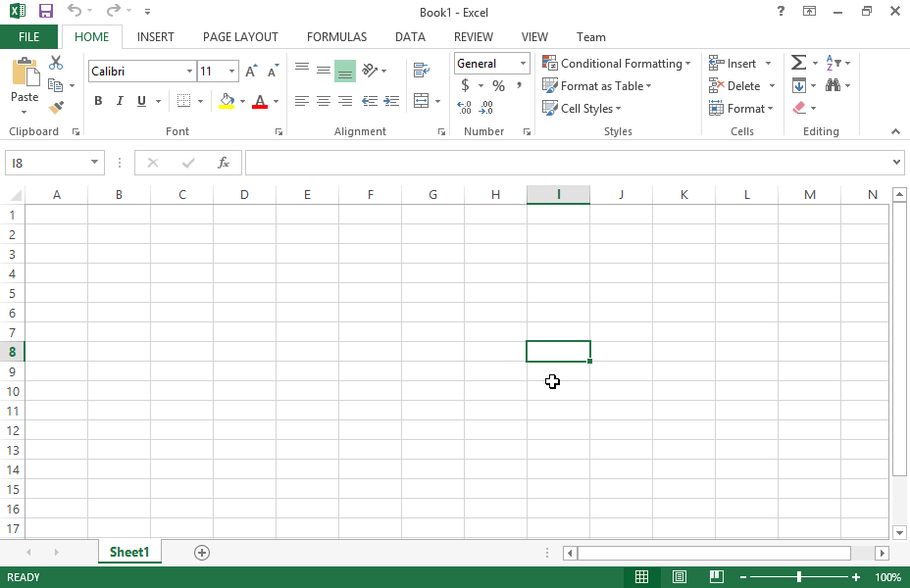910x588 pixels.
Task: Toggle Italic formatting
Action: 120,101
